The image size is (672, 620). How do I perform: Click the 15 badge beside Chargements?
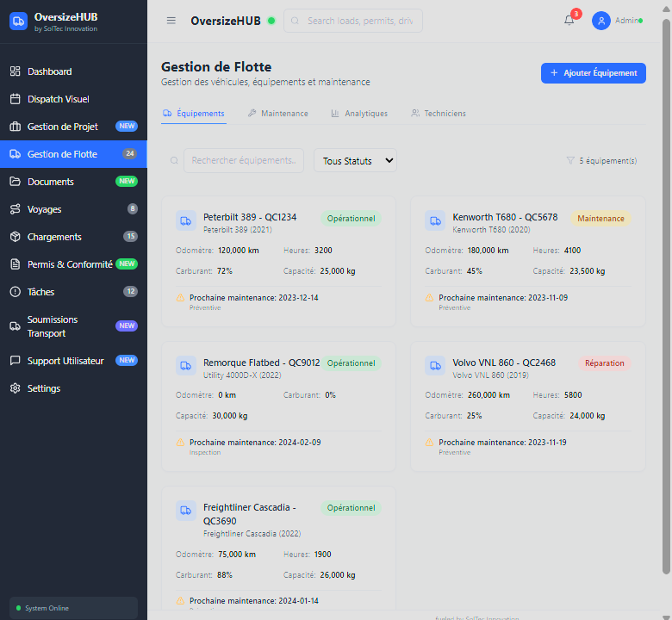click(x=130, y=236)
